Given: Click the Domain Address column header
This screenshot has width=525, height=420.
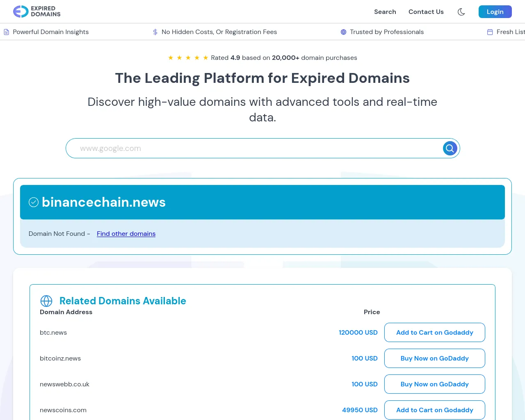Looking at the screenshot, I should (66, 312).
